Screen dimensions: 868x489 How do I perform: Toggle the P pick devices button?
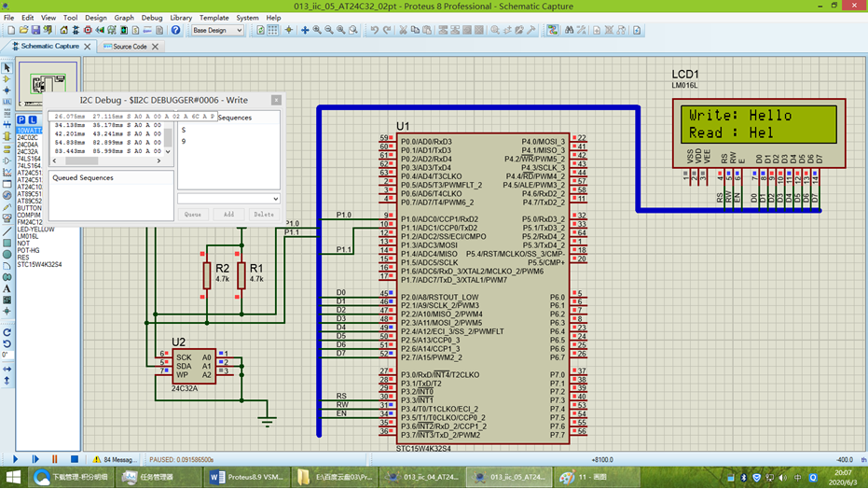pyautogui.click(x=21, y=119)
